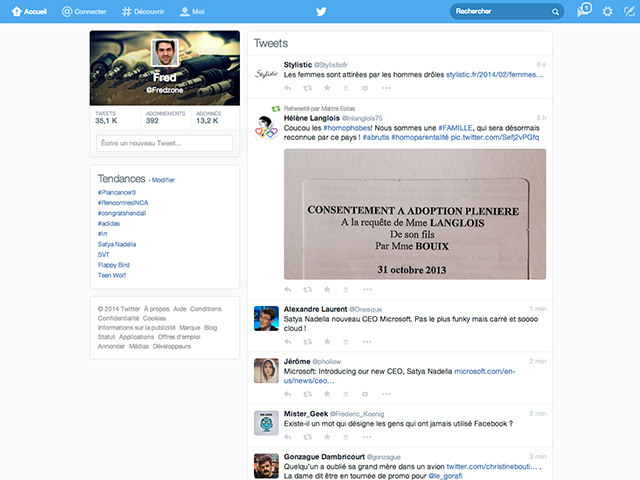Open the Aide footer link
This screenshot has width=640, height=480.
[180, 309]
